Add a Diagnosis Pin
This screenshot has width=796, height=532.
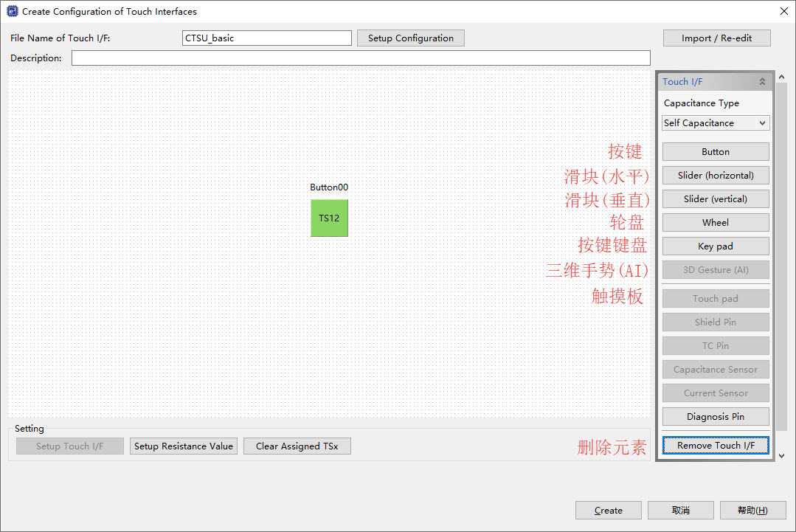716,417
